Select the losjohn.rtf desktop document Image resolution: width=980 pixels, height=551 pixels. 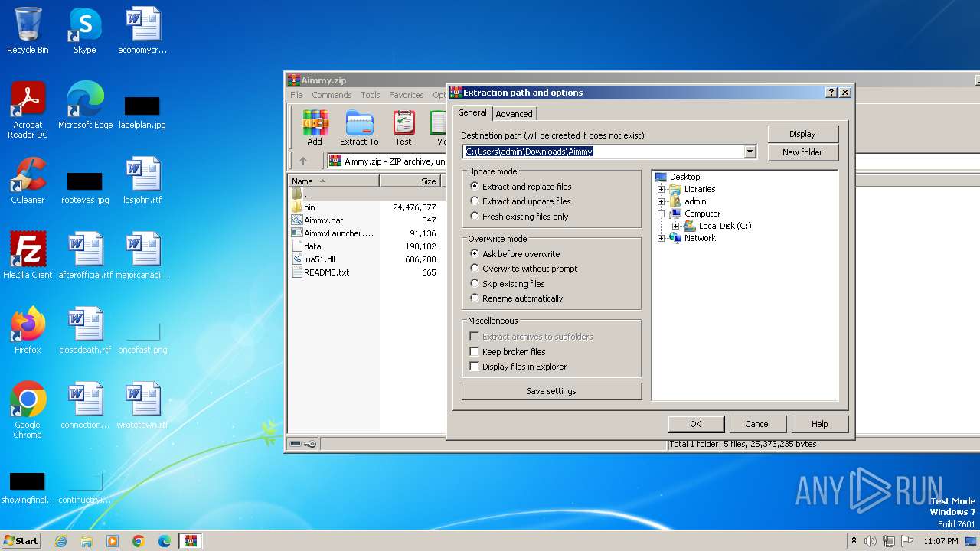tap(142, 181)
